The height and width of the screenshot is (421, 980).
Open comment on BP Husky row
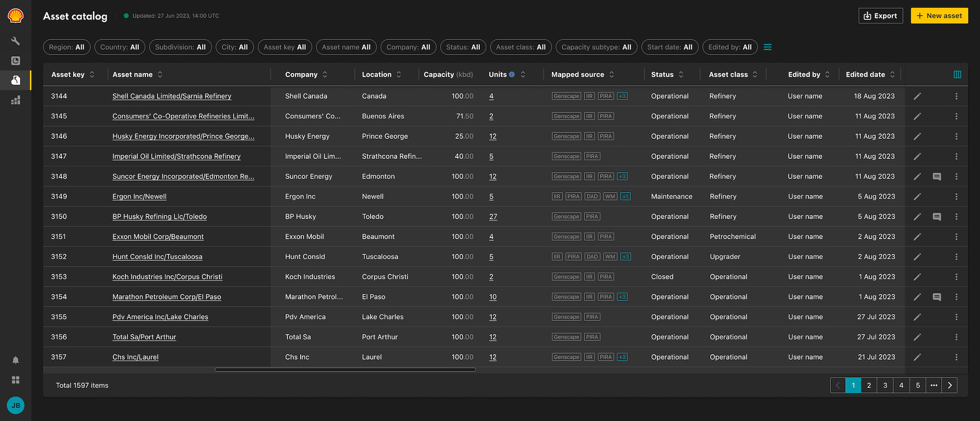click(x=937, y=217)
